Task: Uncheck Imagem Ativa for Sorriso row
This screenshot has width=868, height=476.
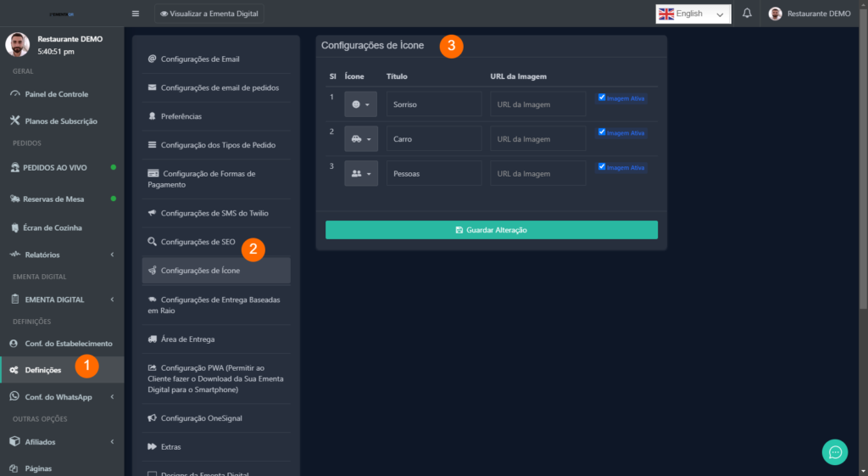Action: [x=602, y=98]
